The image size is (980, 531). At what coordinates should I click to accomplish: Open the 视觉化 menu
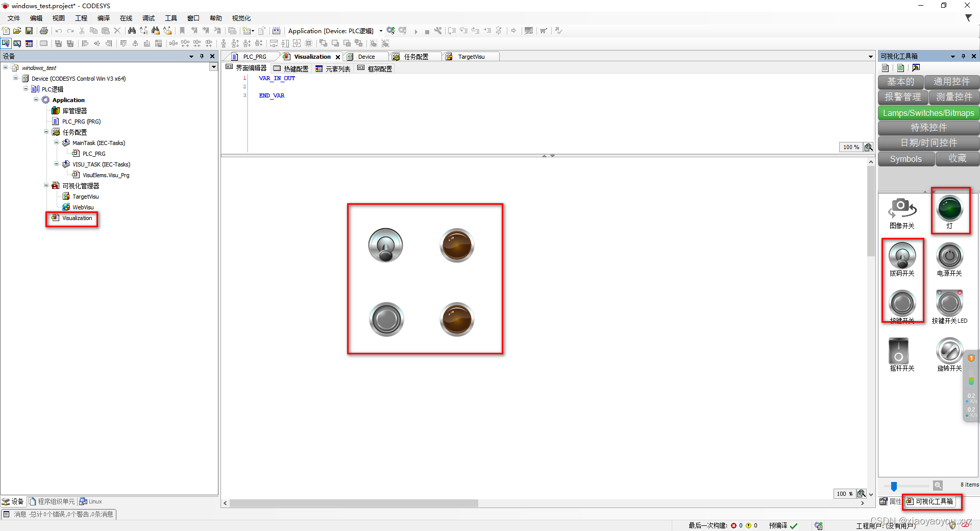click(x=241, y=18)
